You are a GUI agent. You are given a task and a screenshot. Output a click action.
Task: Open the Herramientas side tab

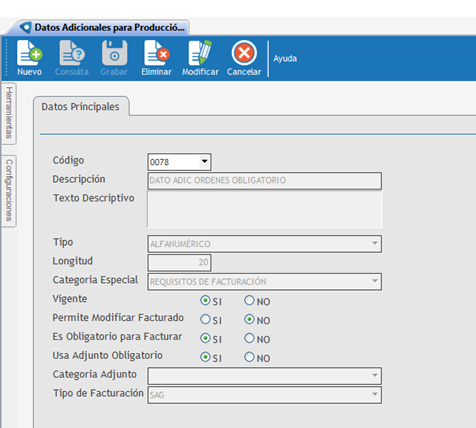click(9, 113)
